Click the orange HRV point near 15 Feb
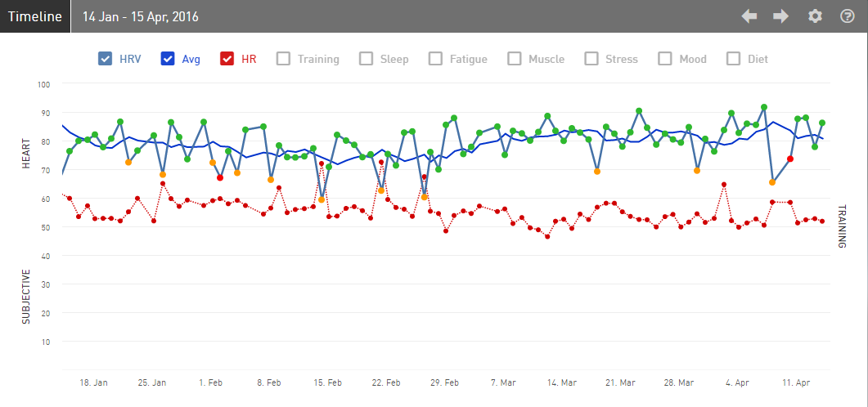 tap(322, 199)
